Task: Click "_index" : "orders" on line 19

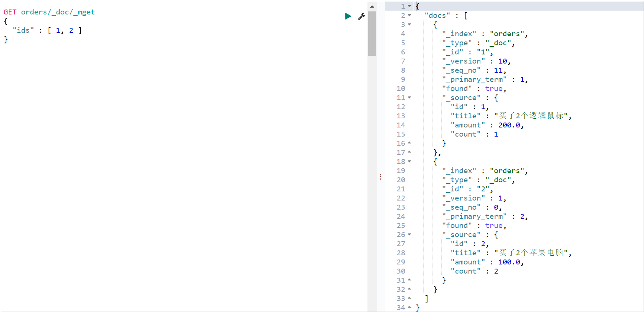Action: coord(485,171)
